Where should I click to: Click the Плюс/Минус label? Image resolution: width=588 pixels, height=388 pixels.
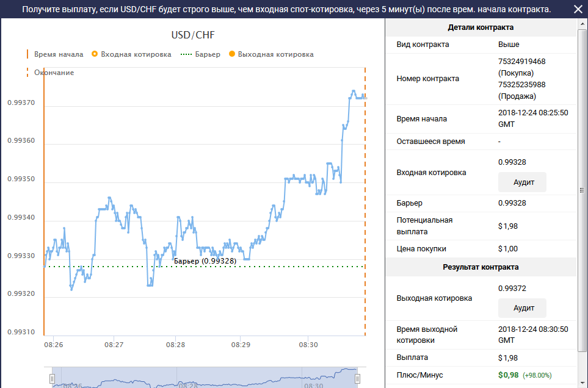[419, 375]
